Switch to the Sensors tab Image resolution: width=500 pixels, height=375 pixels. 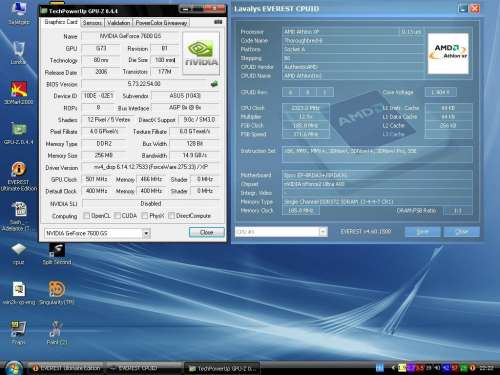pyautogui.click(x=92, y=23)
